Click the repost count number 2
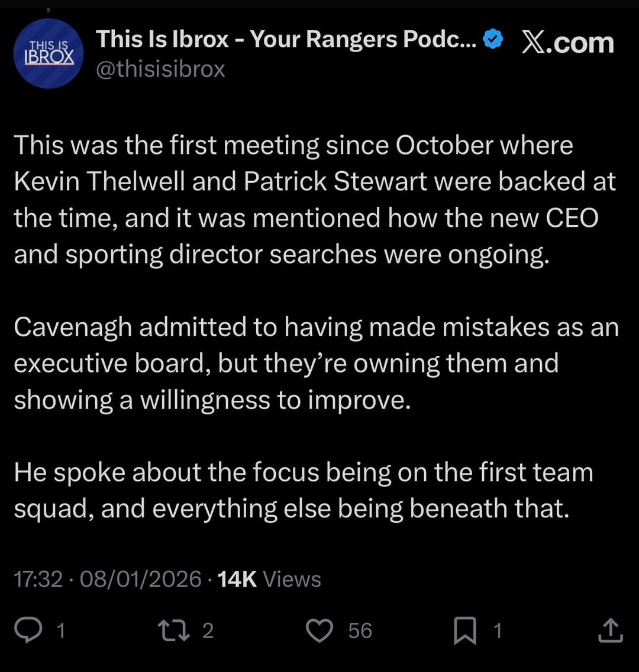The image size is (639, 672). point(207,631)
